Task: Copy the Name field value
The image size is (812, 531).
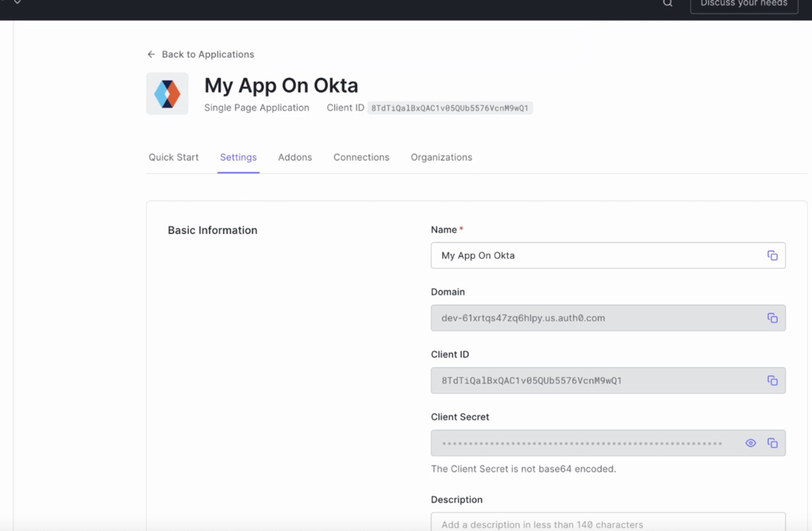Action: pyautogui.click(x=772, y=255)
